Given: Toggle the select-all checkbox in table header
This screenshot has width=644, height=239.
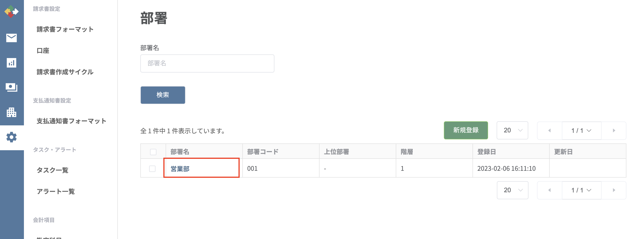Looking at the screenshot, I should (x=153, y=152).
